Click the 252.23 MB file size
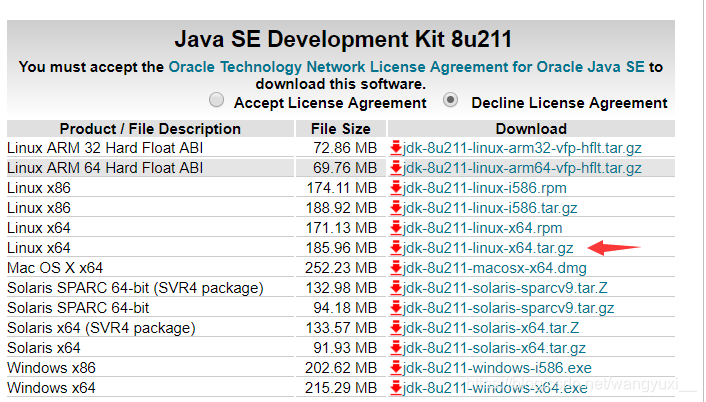Screen dimensions: 706x402 (341, 268)
